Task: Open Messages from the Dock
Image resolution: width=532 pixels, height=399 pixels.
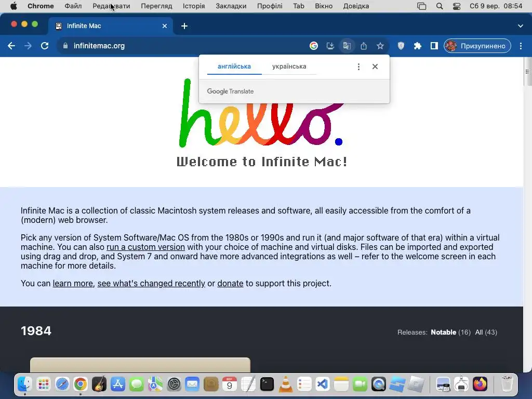Action: point(137,384)
